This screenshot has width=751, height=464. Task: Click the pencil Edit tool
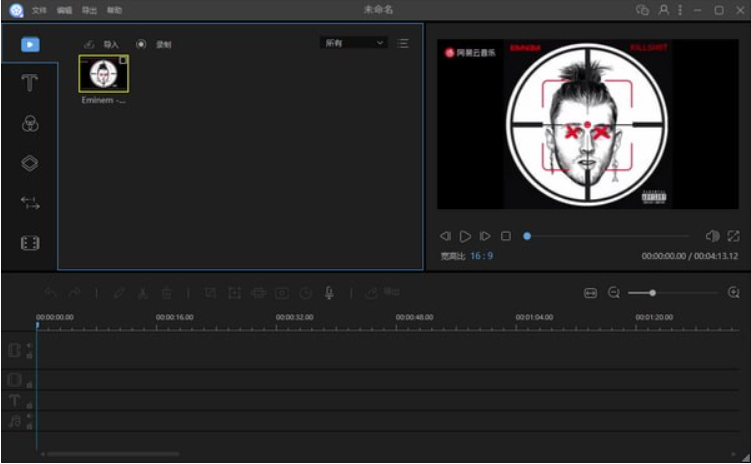(119, 293)
